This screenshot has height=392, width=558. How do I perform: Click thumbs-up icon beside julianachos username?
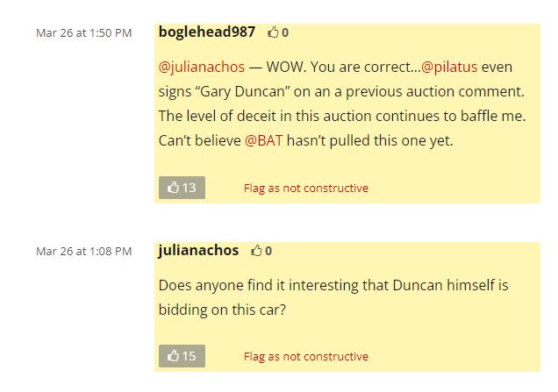coord(256,251)
